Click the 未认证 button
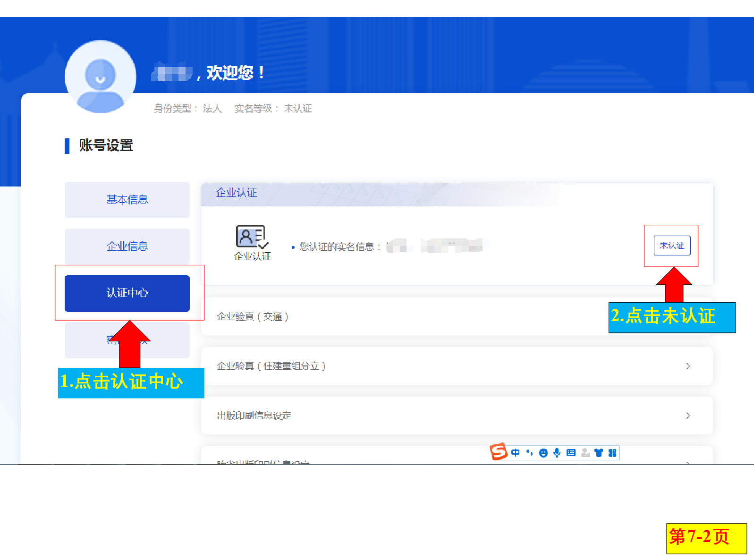The height and width of the screenshot is (560, 754). point(672,246)
